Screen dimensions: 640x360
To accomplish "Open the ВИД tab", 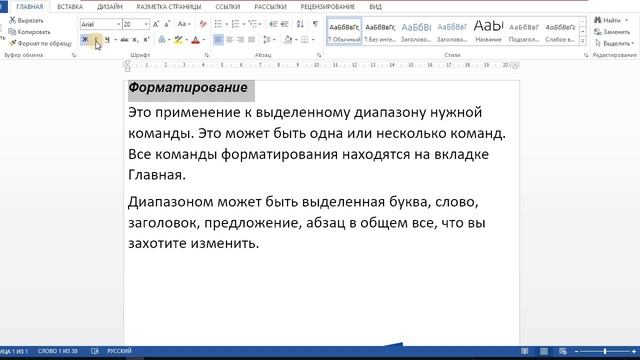I will point(375,7).
